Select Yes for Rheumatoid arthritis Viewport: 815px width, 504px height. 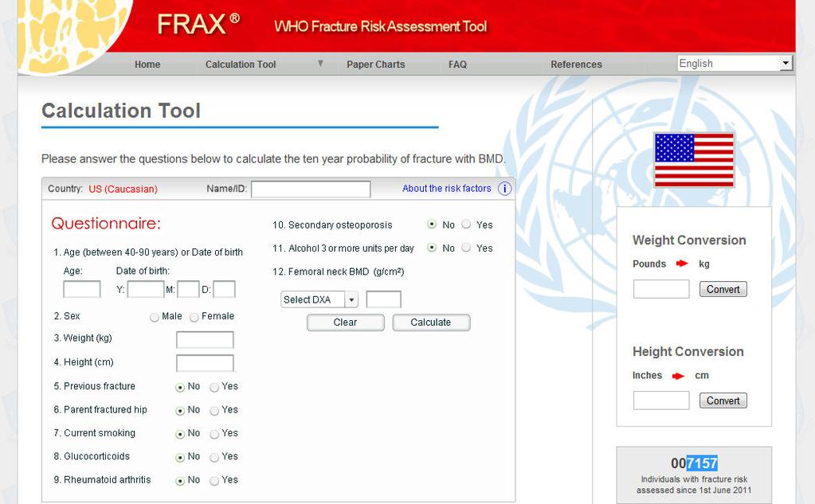tap(214, 481)
